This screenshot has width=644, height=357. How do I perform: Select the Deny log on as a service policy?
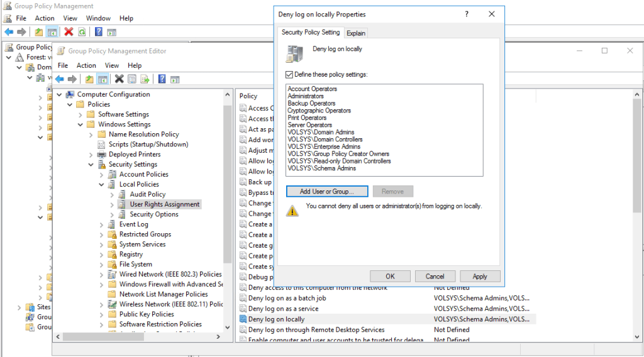[283, 309]
